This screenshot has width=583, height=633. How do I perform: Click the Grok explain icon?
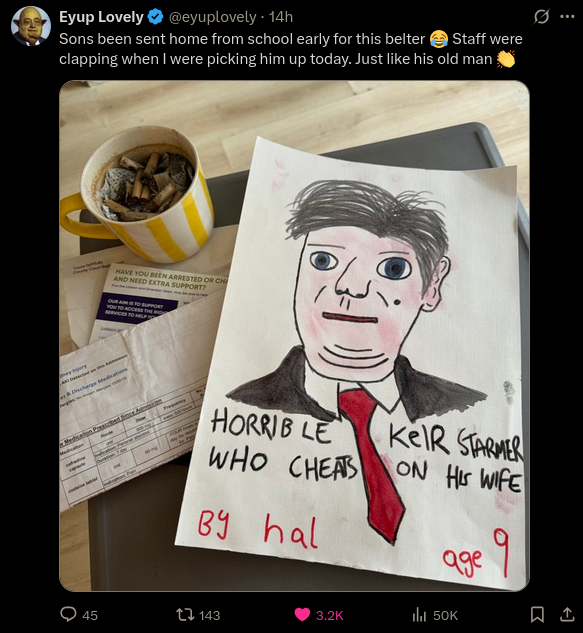coord(541,17)
